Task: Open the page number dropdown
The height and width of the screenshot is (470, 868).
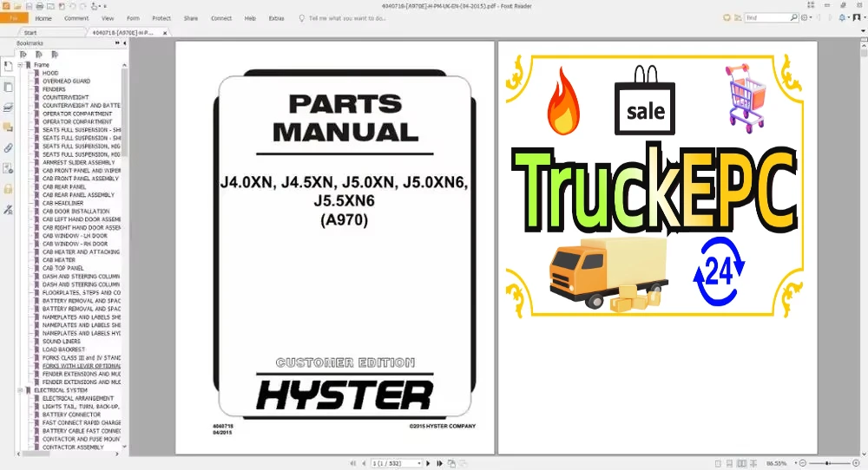Action: click(419, 463)
